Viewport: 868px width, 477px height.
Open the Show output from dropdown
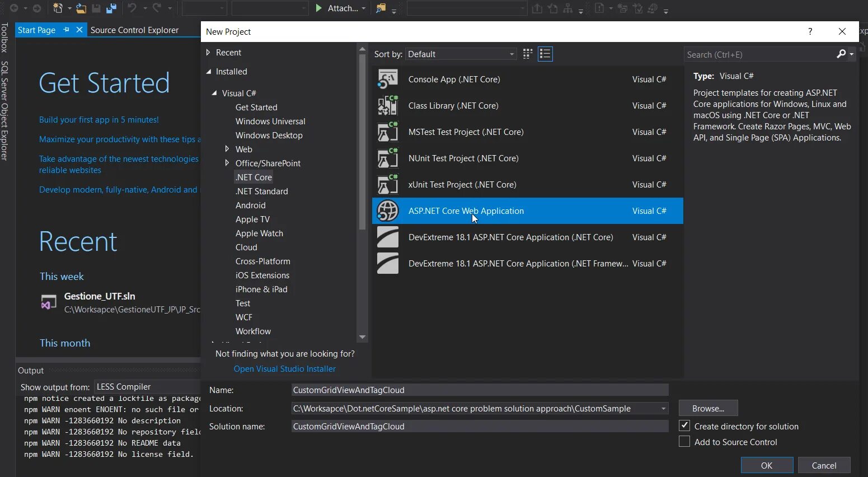[147, 387]
